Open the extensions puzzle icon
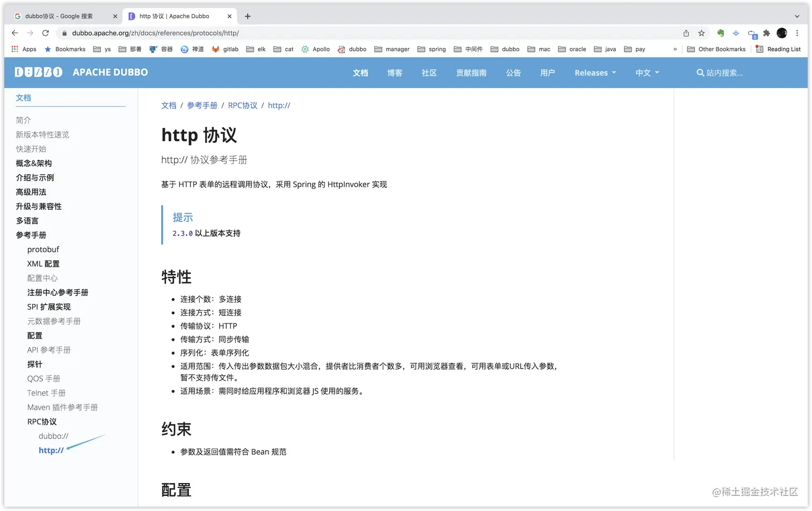The height and width of the screenshot is (511, 812). 766,33
